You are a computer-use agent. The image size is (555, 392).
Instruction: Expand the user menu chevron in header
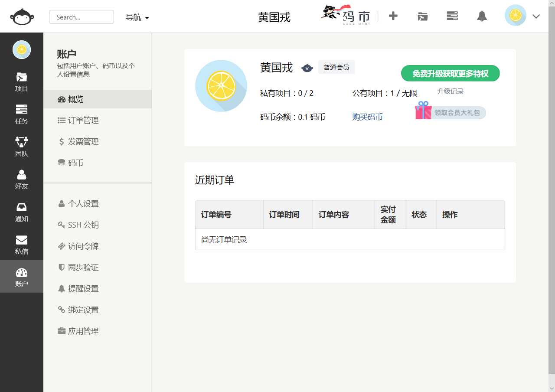[x=536, y=16]
